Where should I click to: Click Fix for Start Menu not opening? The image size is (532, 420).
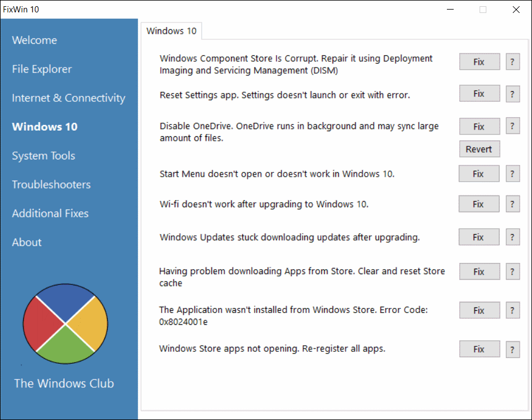coord(478,174)
